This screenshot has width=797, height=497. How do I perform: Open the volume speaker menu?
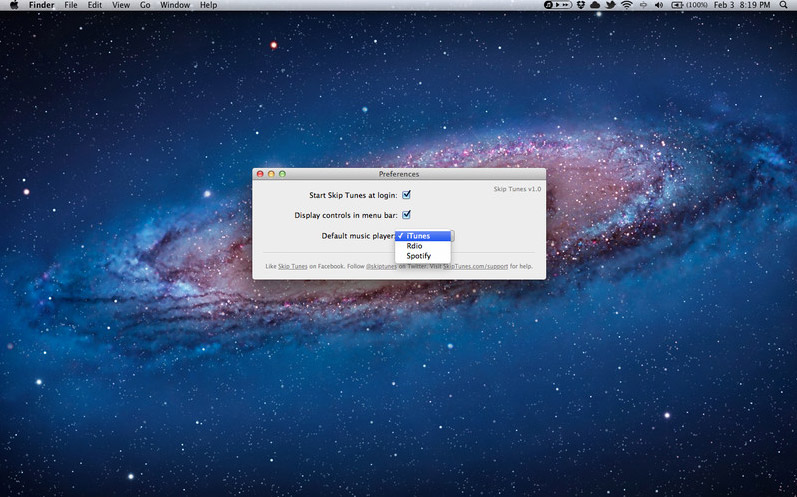pyautogui.click(x=659, y=5)
